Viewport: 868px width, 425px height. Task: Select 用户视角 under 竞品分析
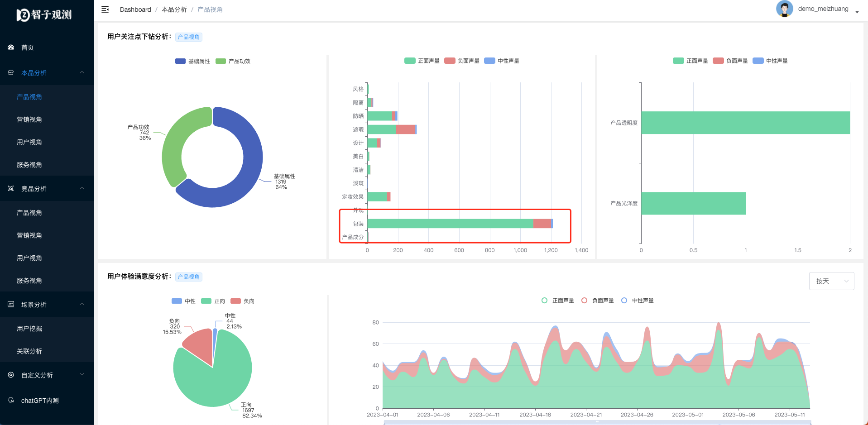pyautogui.click(x=47, y=258)
